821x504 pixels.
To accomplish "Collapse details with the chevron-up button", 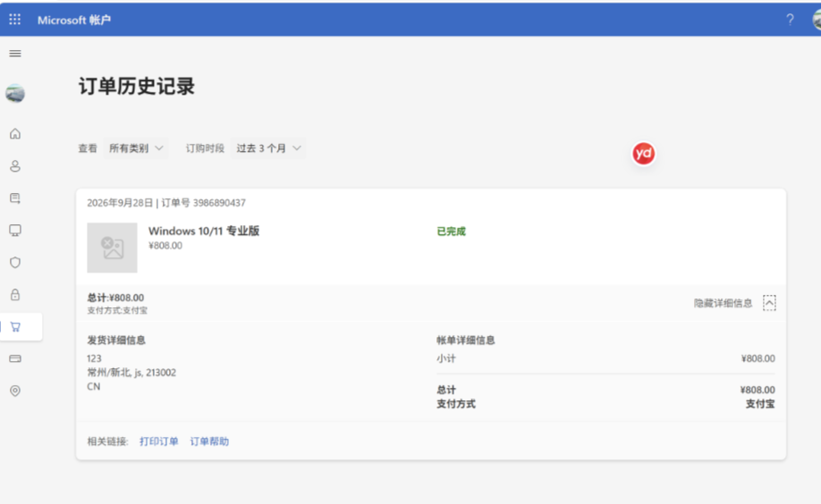I will tap(769, 303).
